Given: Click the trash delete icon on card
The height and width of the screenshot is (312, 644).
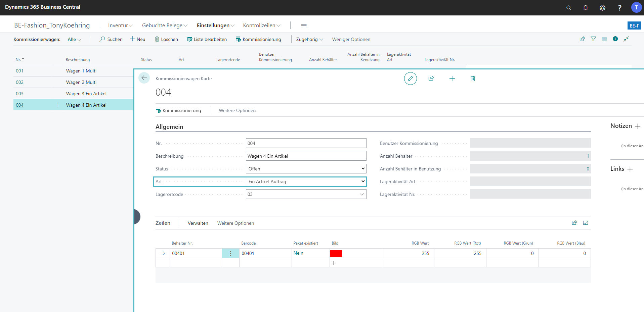Looking at the screenshot, I should 473,79.
